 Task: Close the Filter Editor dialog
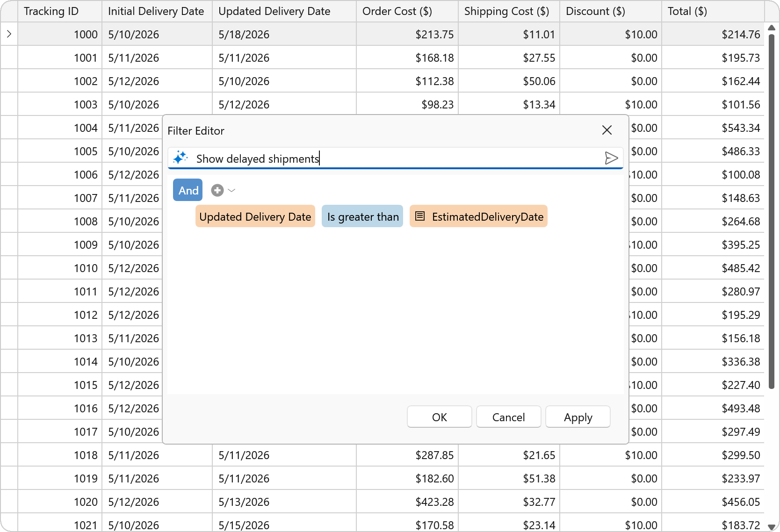point(607,130)
